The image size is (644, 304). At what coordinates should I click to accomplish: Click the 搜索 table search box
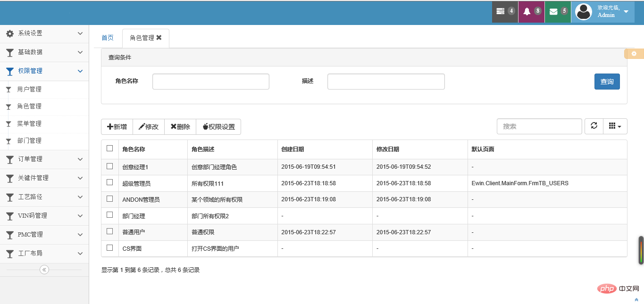[539, 126]
